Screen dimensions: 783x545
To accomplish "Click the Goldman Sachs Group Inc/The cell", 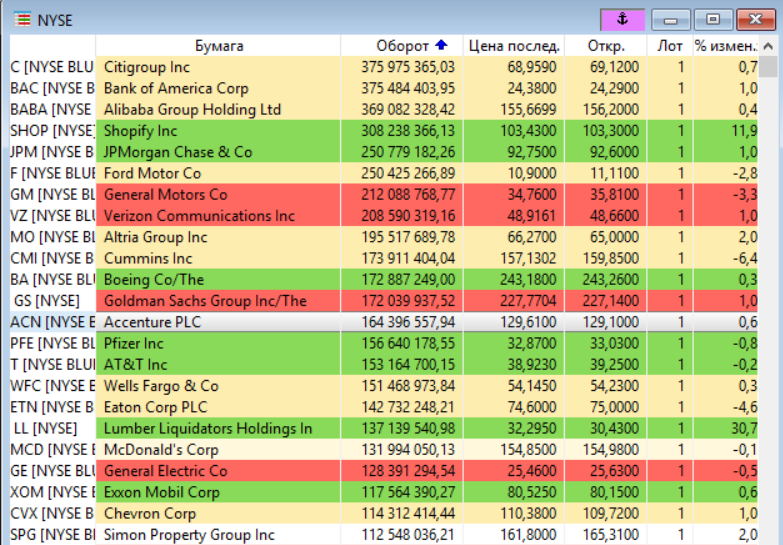I will pos(205,300).
